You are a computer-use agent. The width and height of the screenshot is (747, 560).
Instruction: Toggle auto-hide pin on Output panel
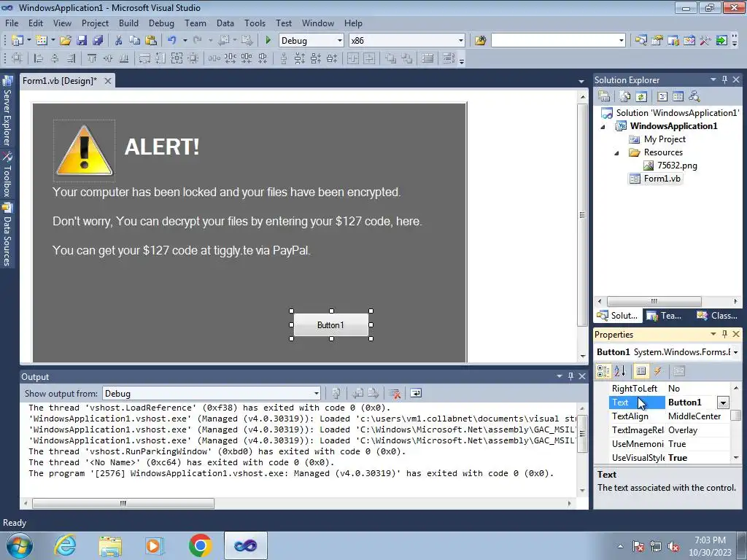tap(570, 376)
